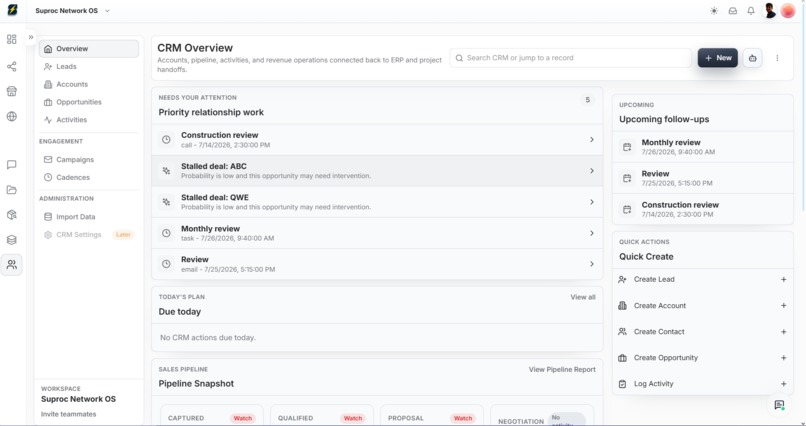Screen dimensions: 806x426
Task: Open the Construction review attention row chevron
Action: (x=592, y=140)
